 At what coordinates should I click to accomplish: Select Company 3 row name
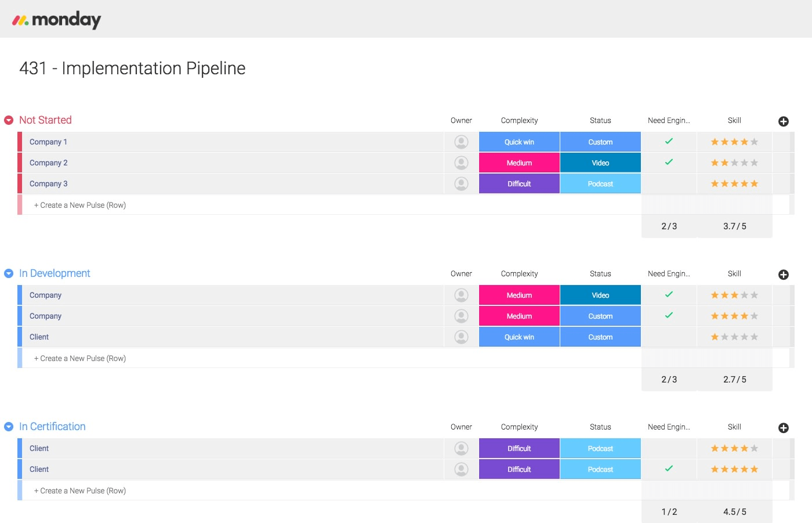(48, 183)
